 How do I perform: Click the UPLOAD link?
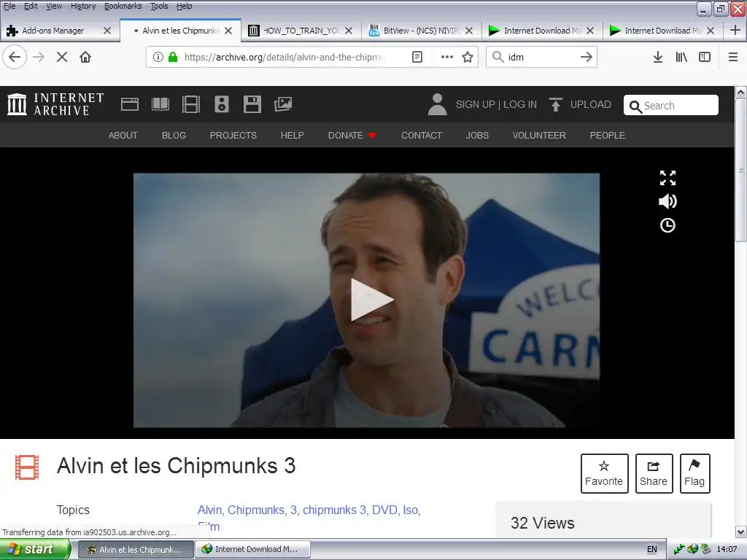click(x=591, y=104)
